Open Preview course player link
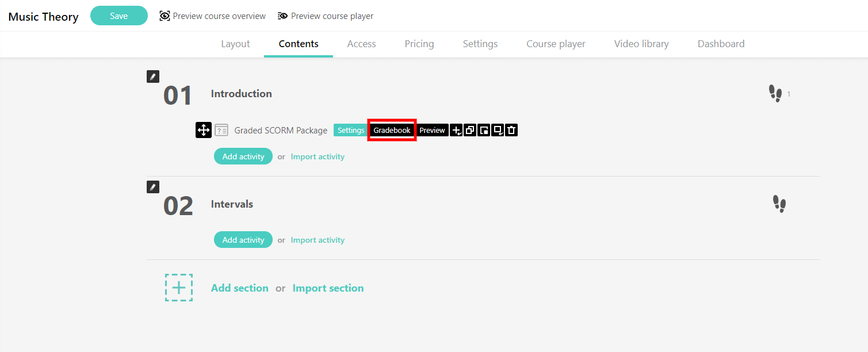868x352 pixels. pyautogui.click(x=332, y=16)
